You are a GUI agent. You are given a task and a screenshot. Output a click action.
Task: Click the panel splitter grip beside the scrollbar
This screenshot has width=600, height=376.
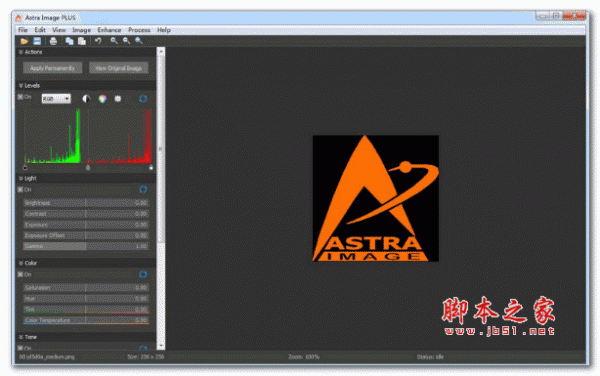[x=160, y=148]
